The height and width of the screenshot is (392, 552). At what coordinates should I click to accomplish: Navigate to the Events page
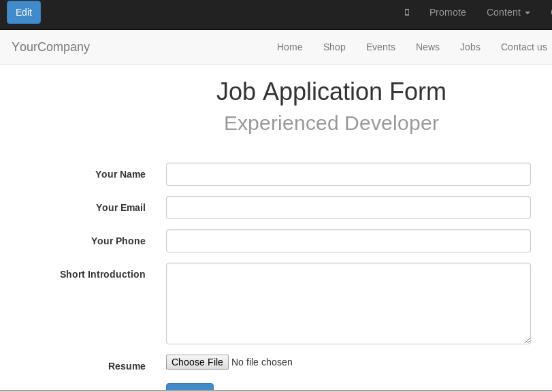click(380, 47)
